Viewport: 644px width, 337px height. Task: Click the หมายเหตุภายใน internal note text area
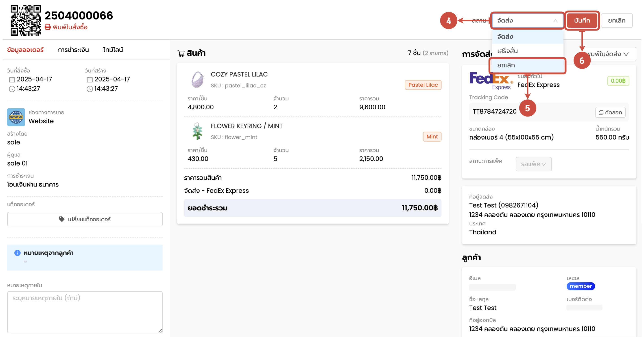click(85, 312)
